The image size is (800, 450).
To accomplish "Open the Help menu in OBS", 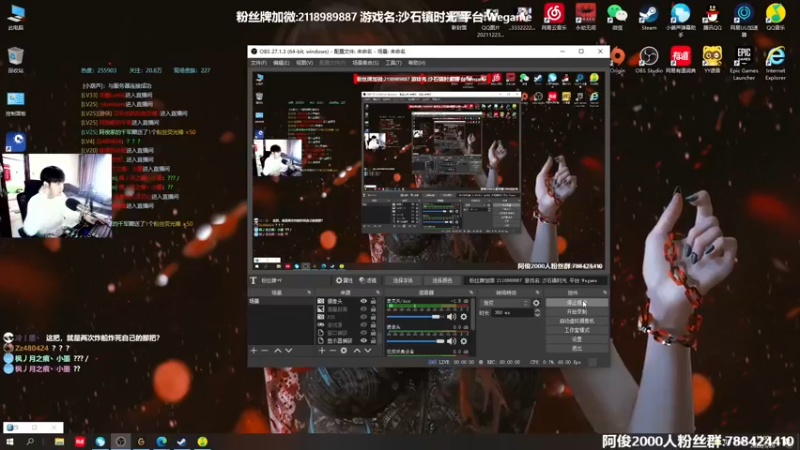I will (417, 63).
